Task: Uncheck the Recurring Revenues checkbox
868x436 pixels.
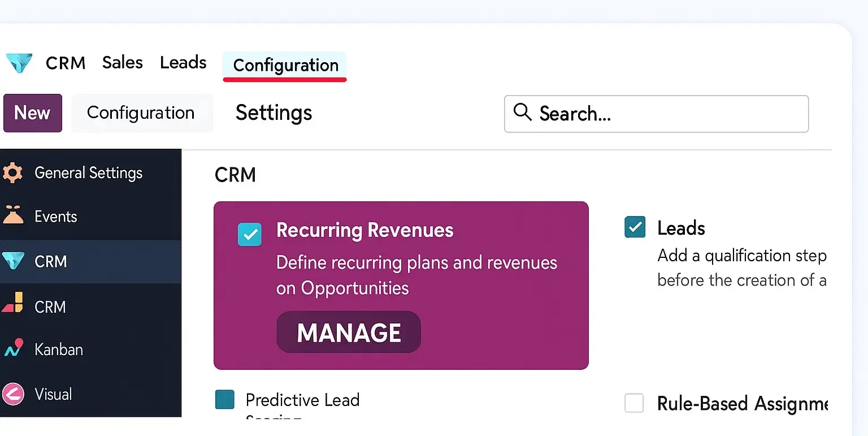Action: click(250, 234)
